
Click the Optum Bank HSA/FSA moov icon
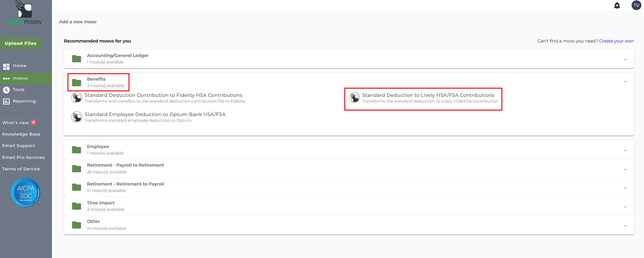77,117
